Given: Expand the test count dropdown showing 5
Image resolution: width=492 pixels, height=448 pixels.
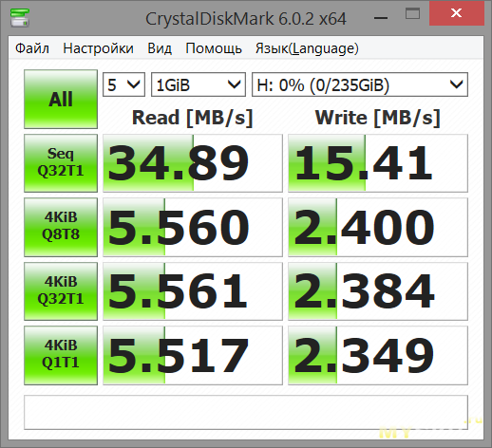Looking at the screenshot, I should point(123,84).
